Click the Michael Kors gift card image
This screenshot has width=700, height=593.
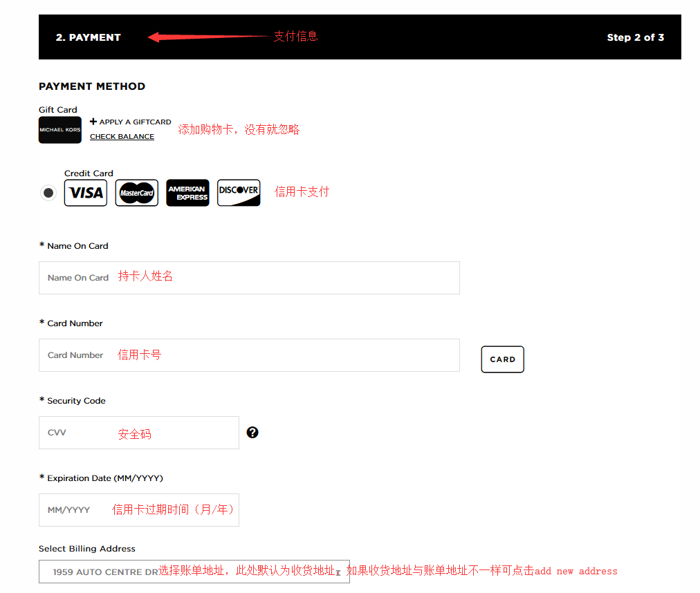pos(59,130)
